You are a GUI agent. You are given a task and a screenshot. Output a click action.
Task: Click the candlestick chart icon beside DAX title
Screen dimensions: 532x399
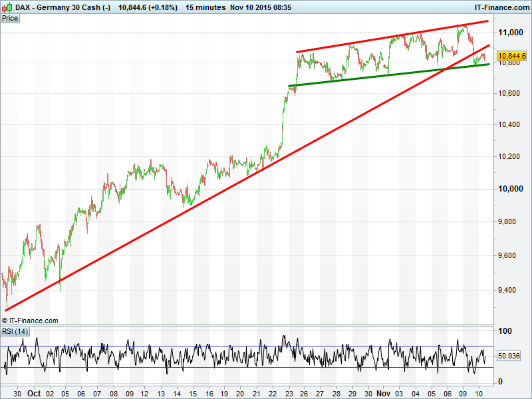click(7, 7)
